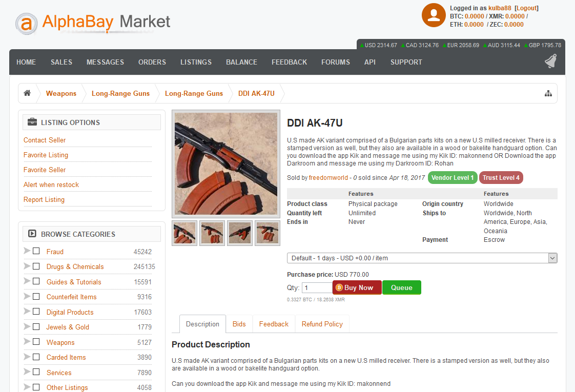Expand the Jewels & Gold arrow
Viewport: 575px width, 392px height.
(x=27, y=326)
